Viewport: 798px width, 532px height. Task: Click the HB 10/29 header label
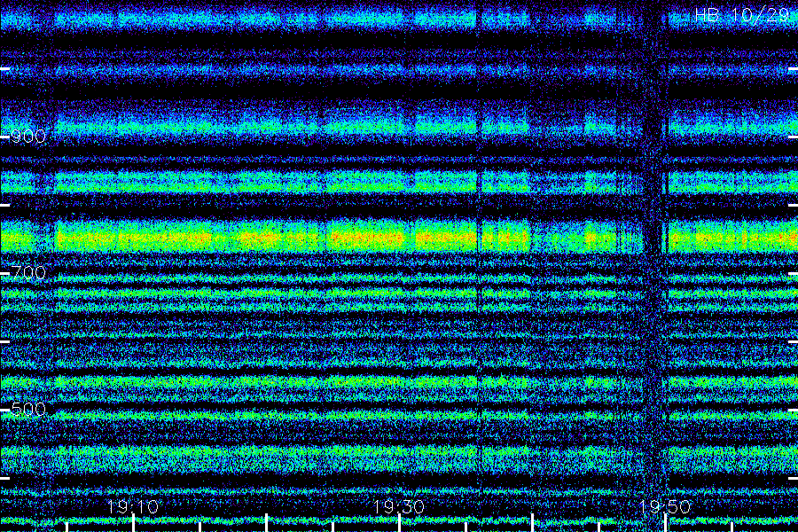742,15
